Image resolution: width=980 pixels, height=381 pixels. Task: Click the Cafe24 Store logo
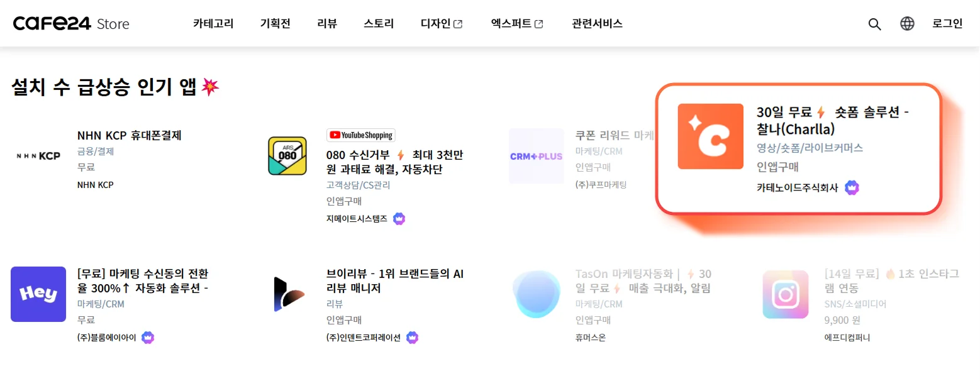(x=71, y=24)
